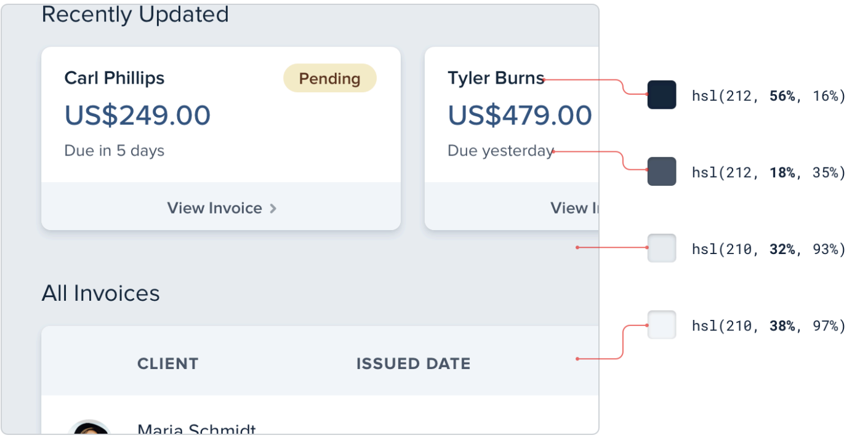The image size is (868, 438).
Task: Select the Tyler Burns invoice card name
Action: pos(496,78)
